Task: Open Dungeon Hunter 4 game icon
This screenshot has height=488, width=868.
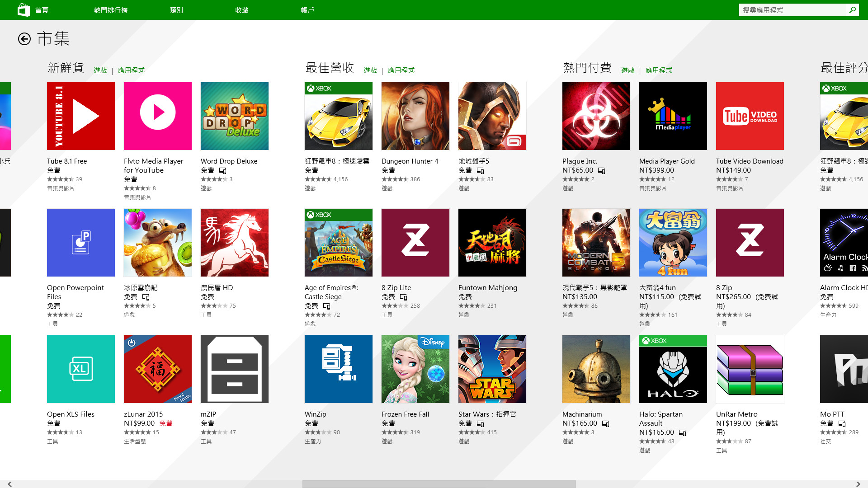Action: click(x=415, y=116)
